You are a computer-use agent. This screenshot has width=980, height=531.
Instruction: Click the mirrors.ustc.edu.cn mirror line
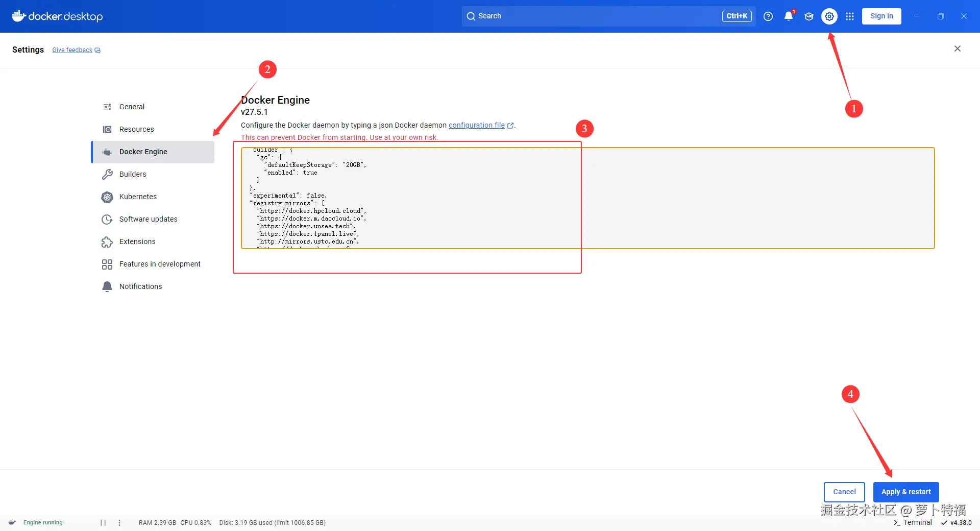click(x=308, y=242)
